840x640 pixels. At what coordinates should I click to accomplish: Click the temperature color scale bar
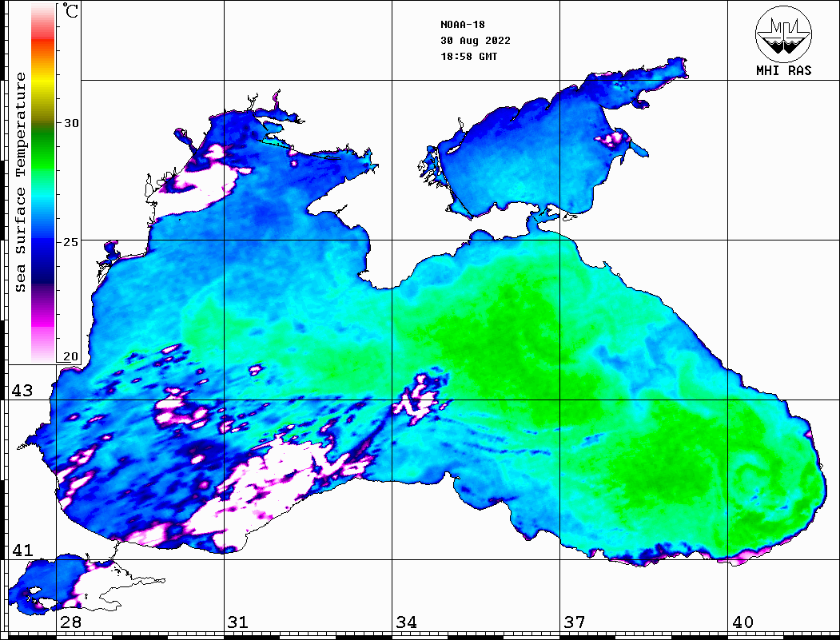point(43,183)
